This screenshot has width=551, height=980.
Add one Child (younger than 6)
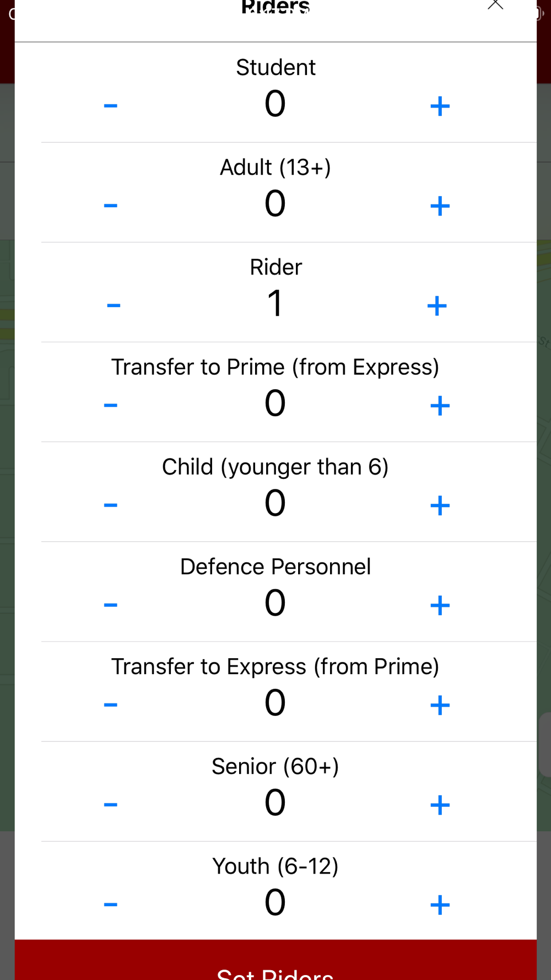tap(440, 505)
